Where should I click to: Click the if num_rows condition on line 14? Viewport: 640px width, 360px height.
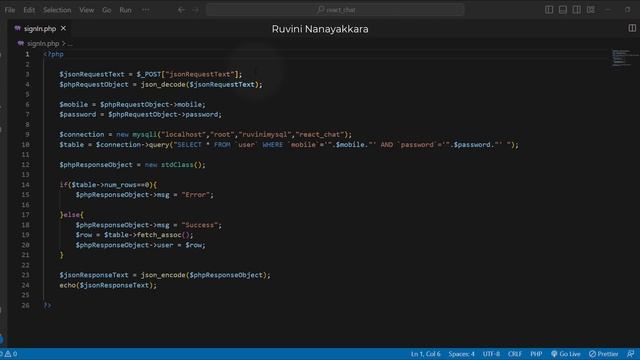coord(108,184)
